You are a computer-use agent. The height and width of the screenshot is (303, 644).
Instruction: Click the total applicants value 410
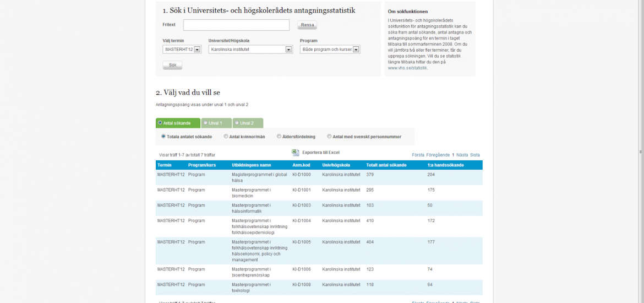[x=370, y=221]
